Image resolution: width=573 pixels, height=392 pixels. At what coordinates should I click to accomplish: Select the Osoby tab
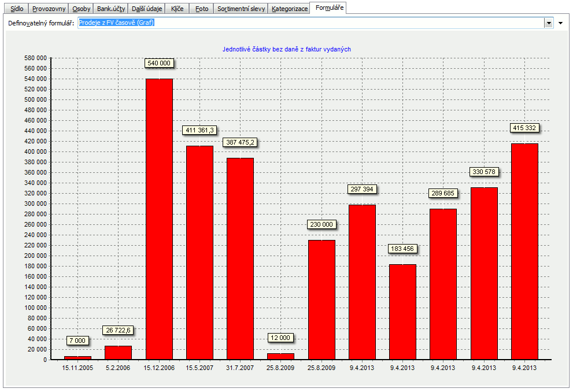[82, 9]
